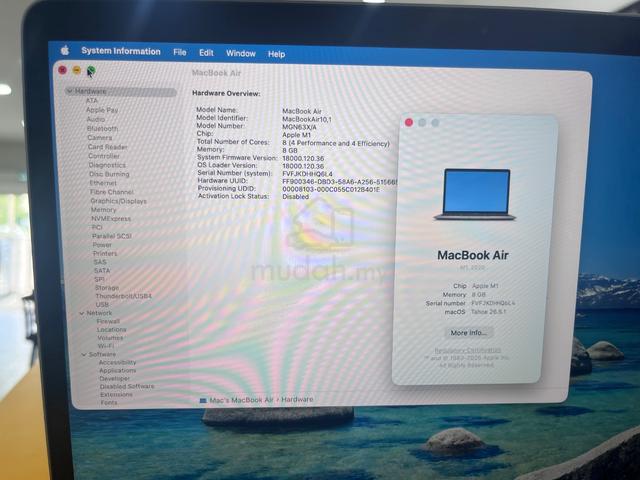The height and width of the screenshot is (480, 640).
Task: Open the Regulatory Certification link
Action: tap(468, 350)
